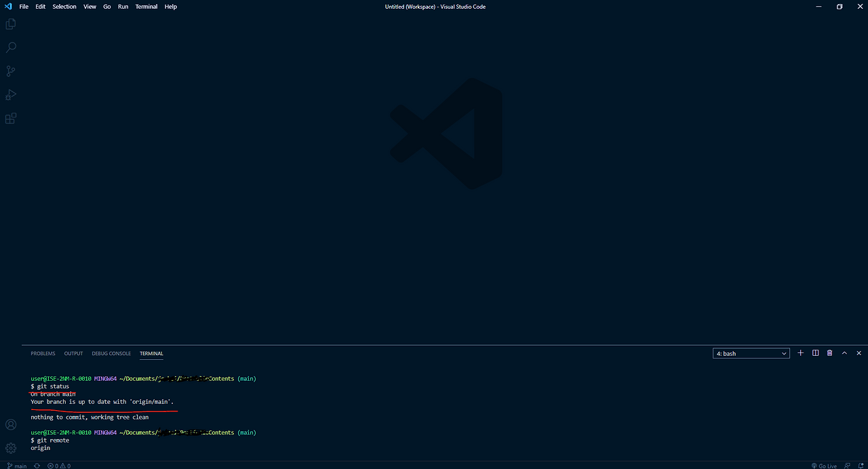Switch to the PROBLEMS tab
The width and height of the screenshot is (868, 469).
[x=43, y=353]
